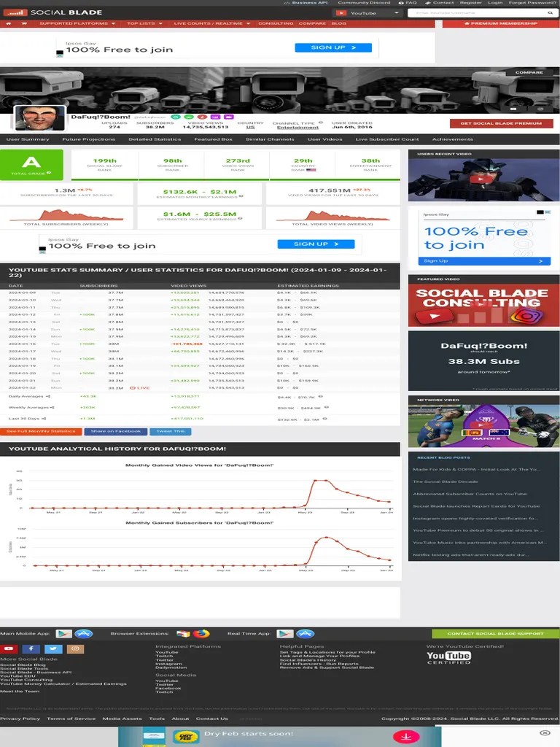The image size is (560, 747).
Task: Click the info icon next to Channel Type
Action: point(321,123)
